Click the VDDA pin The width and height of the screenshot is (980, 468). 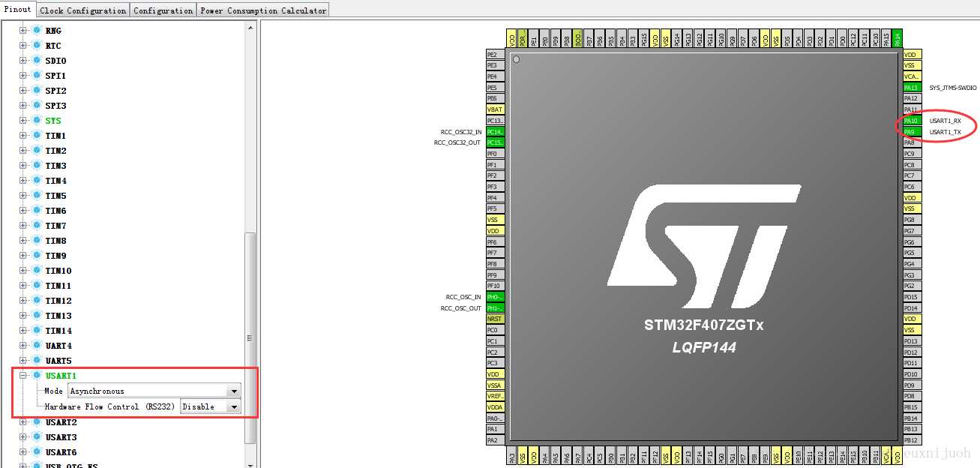pyautogui.click(x=496, y=407)
